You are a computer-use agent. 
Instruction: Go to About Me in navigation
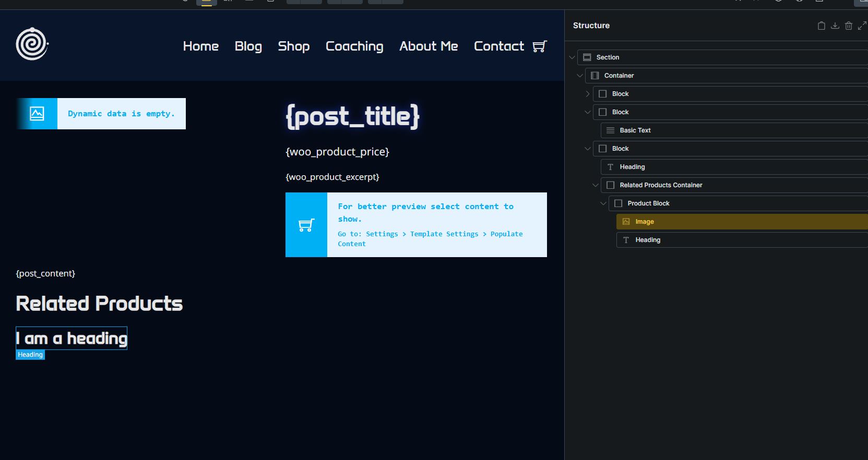(429, 46)
